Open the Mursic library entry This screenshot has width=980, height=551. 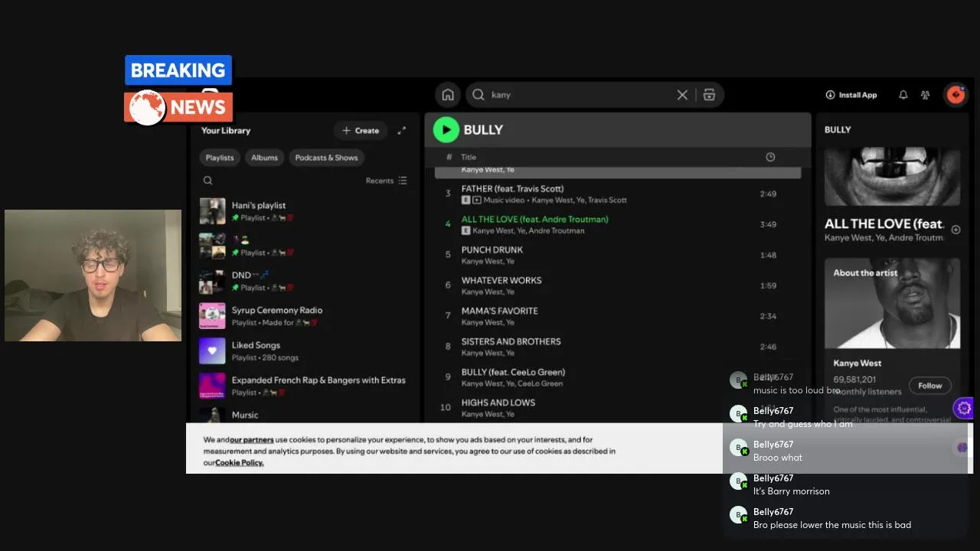(x=305, y=415)
